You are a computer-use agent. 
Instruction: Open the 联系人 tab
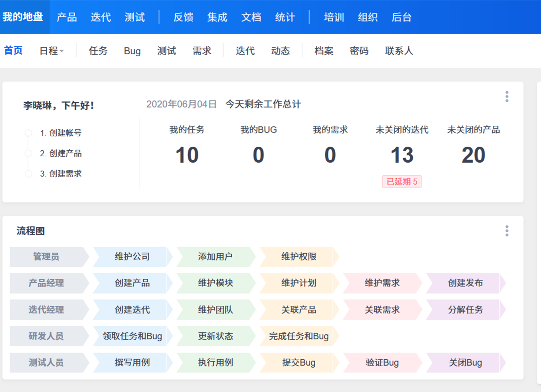pos(399,50)
